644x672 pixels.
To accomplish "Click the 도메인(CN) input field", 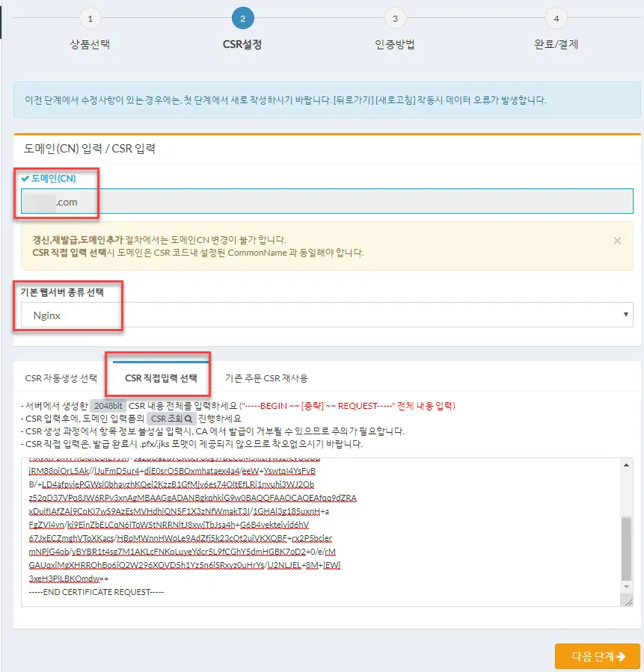I will click(327, 202).
